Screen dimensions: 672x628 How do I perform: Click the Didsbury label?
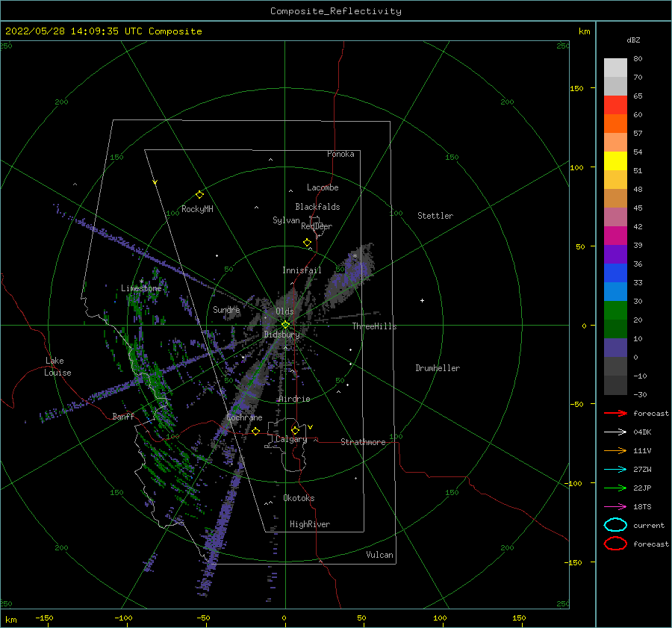point(281,335)
